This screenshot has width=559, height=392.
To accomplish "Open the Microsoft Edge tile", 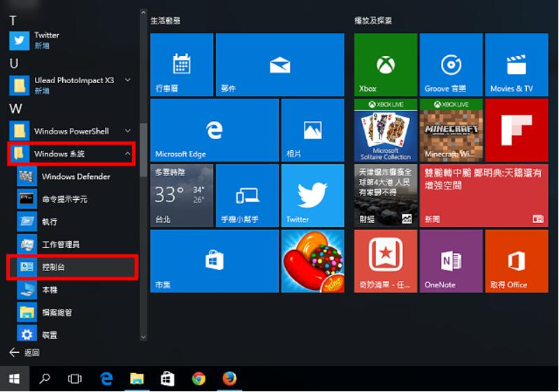I will [x=215, y=130].
